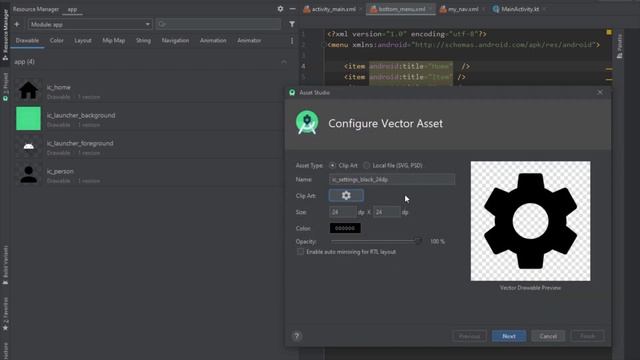Switch to the String tab
Screen dimensions: 640x360
pos(143,40)
